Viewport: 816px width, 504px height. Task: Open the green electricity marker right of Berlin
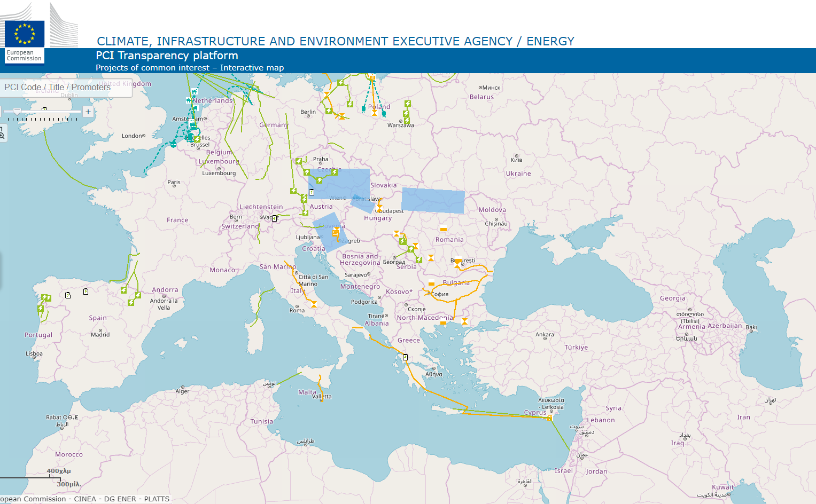point(329,111)
